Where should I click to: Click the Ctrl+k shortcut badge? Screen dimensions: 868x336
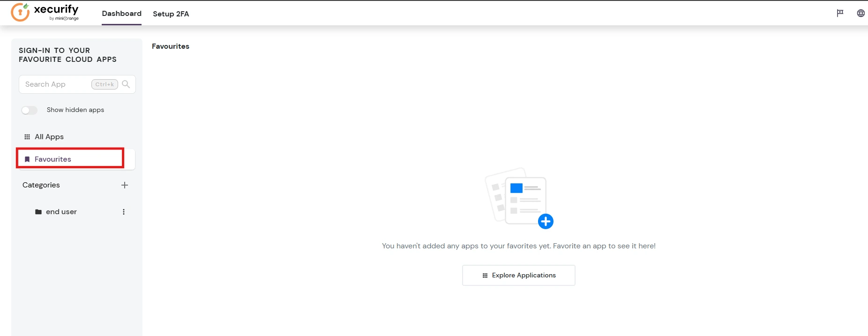[x=105, y=84]
